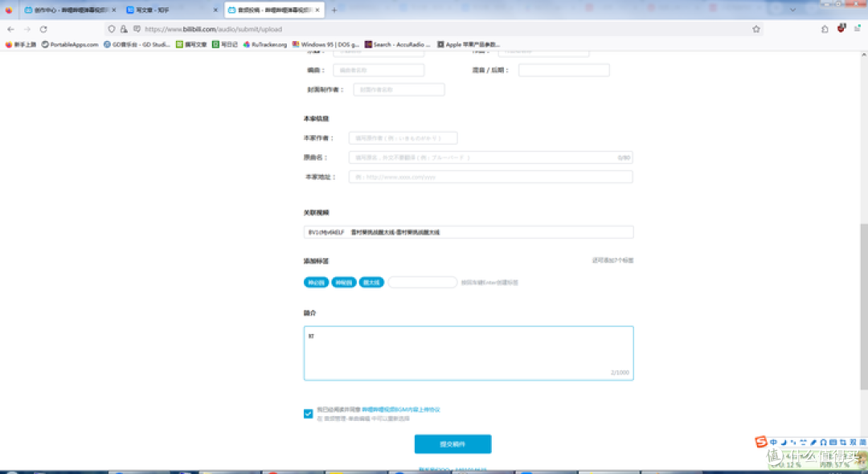Image resolution: width=868 pixels, height=474 pixels.
Task: Click the browser address bar URL
Action: tap(213, 29)
